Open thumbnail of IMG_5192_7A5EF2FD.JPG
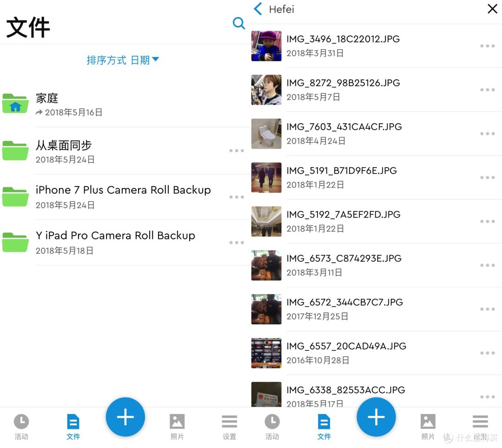 tap(266, 221)
